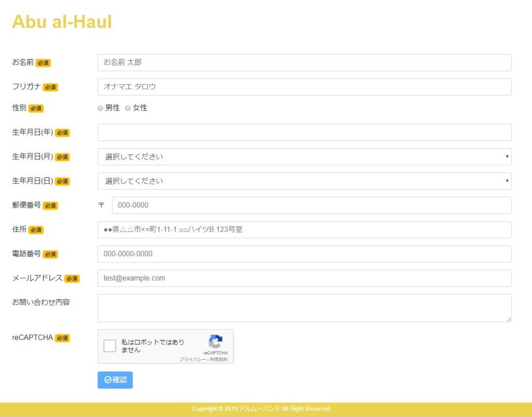
Task: Click the 必須 badge next to 性別
Action: pyautogui.click(x=36, y=108)
